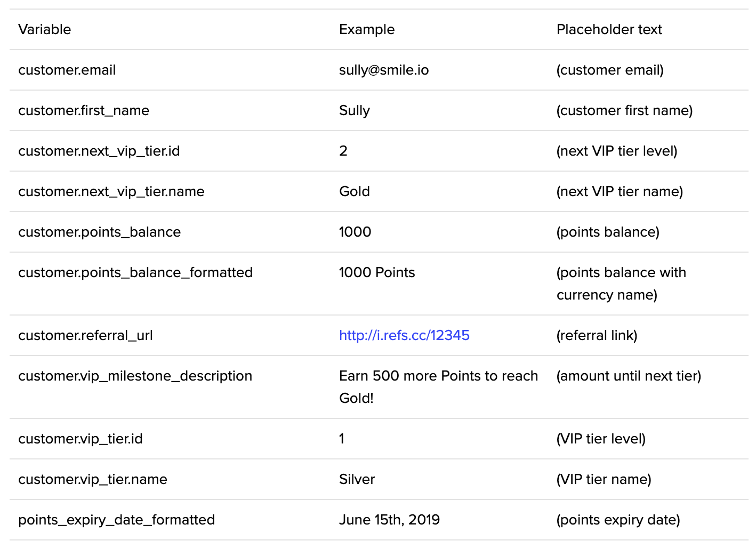Click the Earn 500 more Points example
Screen dimensions: 756x549
pos(438,376)
